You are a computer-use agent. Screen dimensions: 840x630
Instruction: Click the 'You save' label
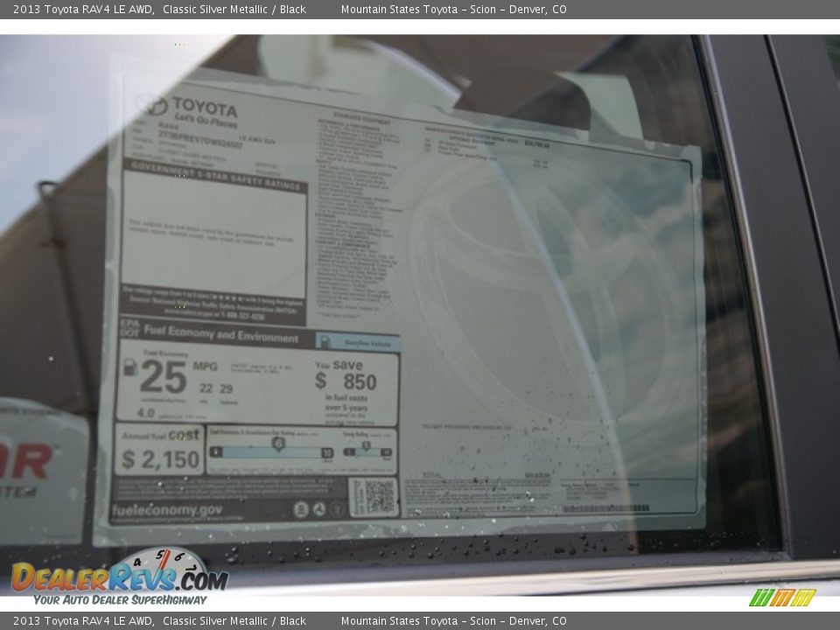[339, 366]
